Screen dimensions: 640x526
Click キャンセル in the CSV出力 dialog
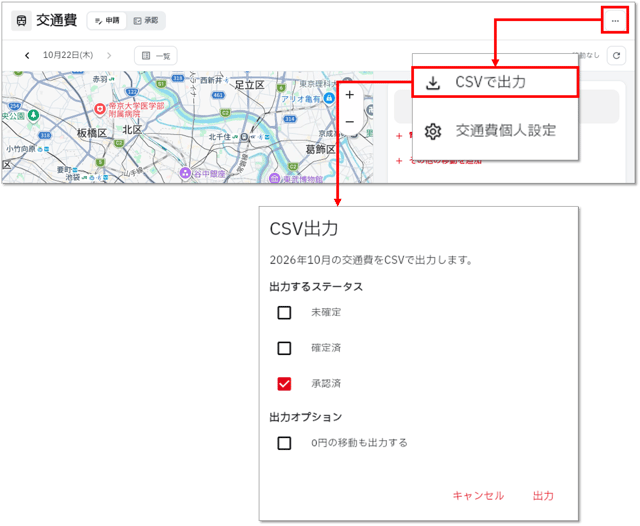(x=478, y=496)
